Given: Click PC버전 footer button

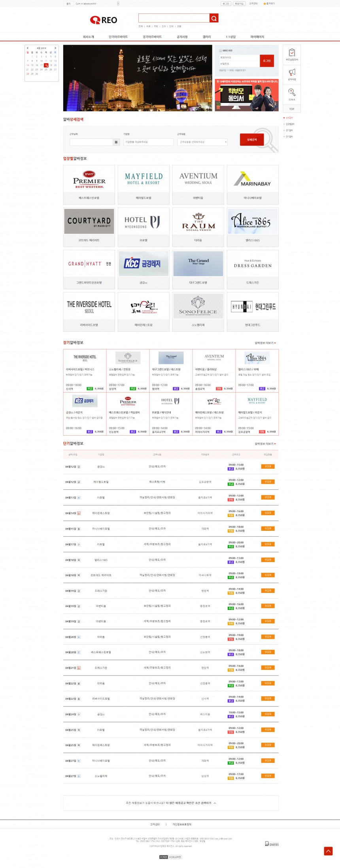Looking at the screenshot, I should [164, 857].
